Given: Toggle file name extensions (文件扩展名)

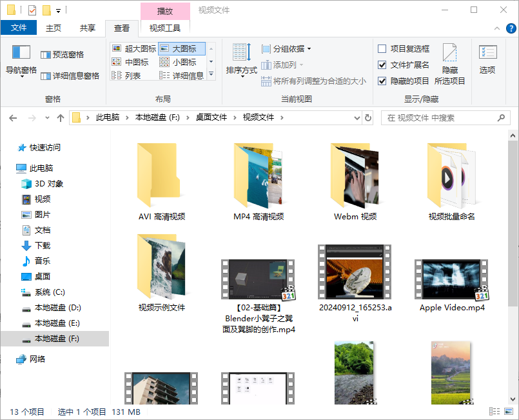Looking at the screenshot, I should (x=404, y=65).
